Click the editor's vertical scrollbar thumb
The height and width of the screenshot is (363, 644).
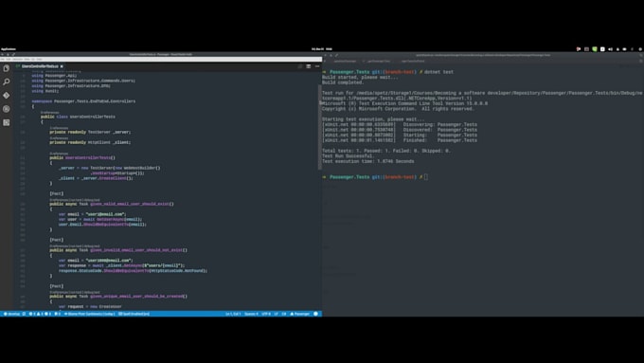tap(320, 127)
